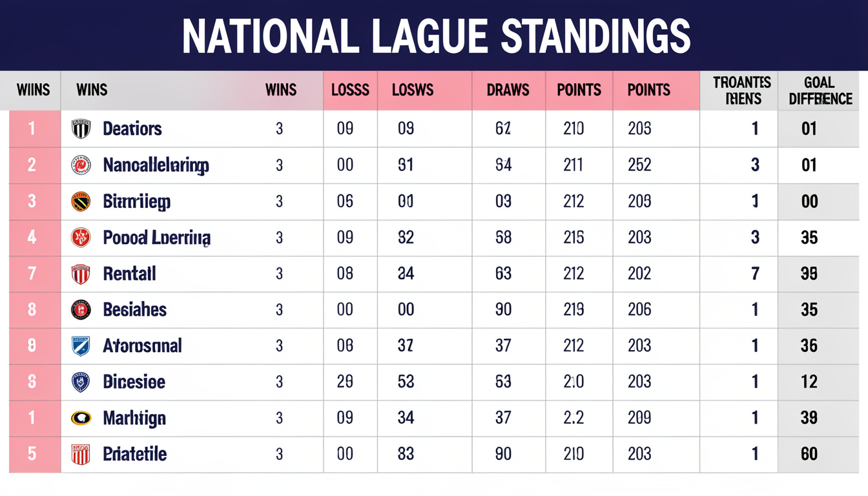Click the Popoal Lperriing crest icon
Screen dimensions: 868x496
pos(81,238)
